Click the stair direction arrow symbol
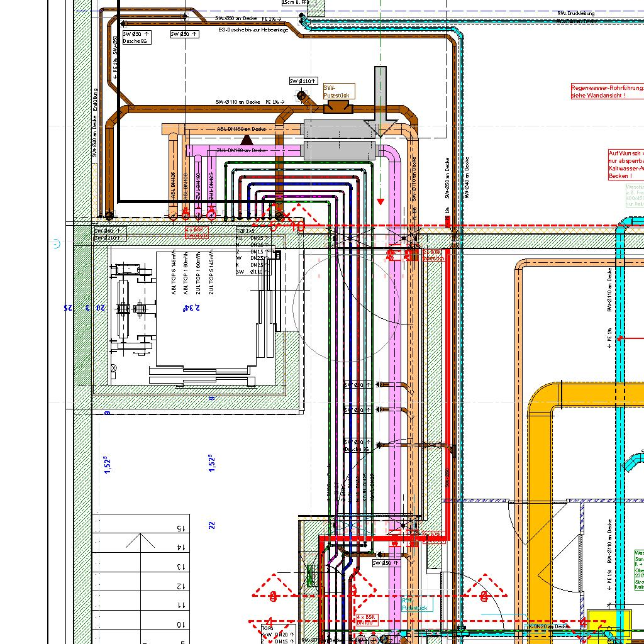The height and width of the screenshot is (644, 644). pyautogui.click(x=138, y=541)
